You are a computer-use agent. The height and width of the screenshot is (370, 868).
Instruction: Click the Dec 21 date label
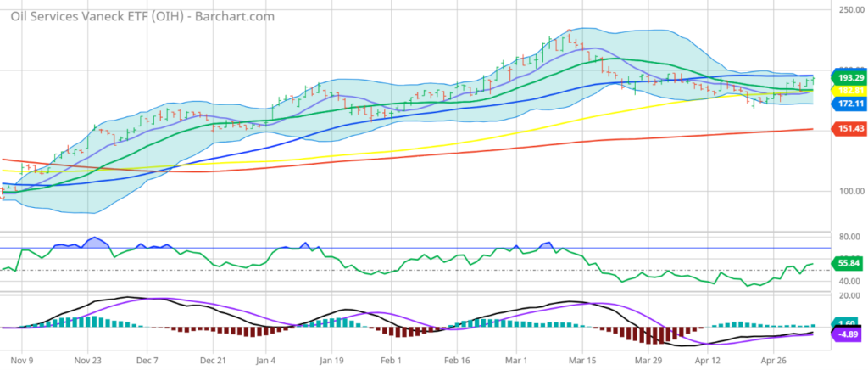[214, 360]
